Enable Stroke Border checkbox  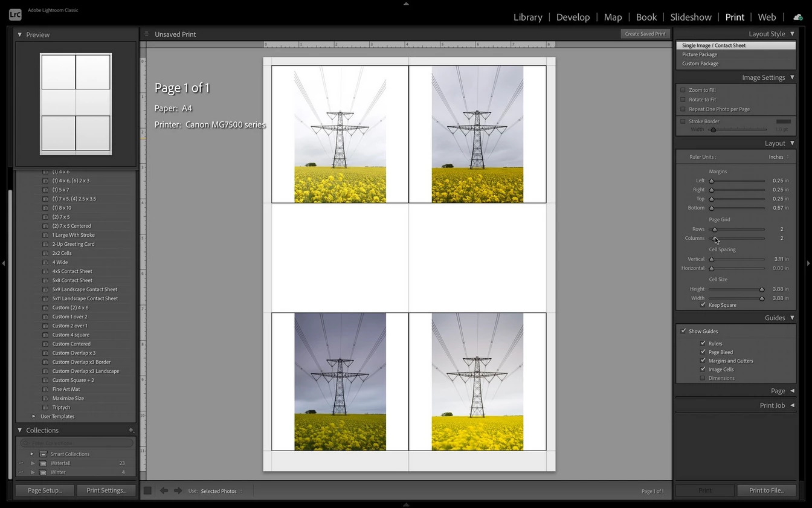(x=683, y=121)
